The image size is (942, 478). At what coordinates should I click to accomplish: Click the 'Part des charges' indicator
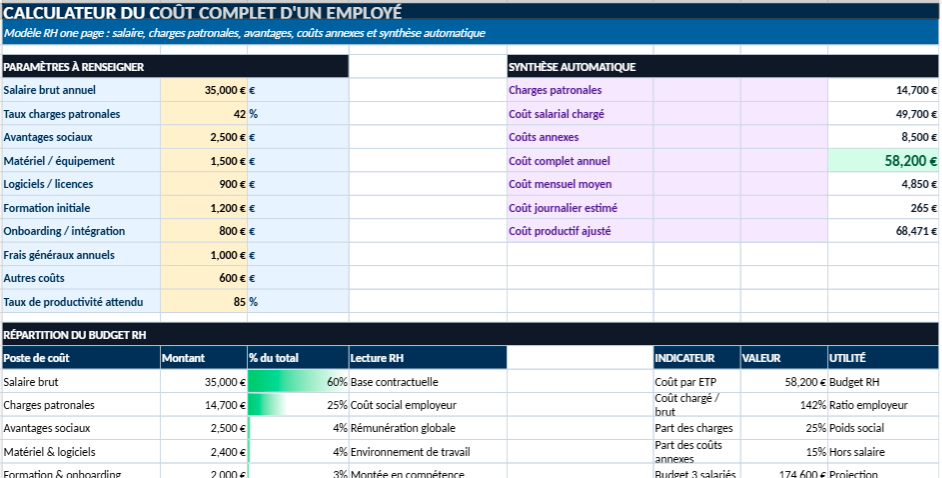point(693,428)
